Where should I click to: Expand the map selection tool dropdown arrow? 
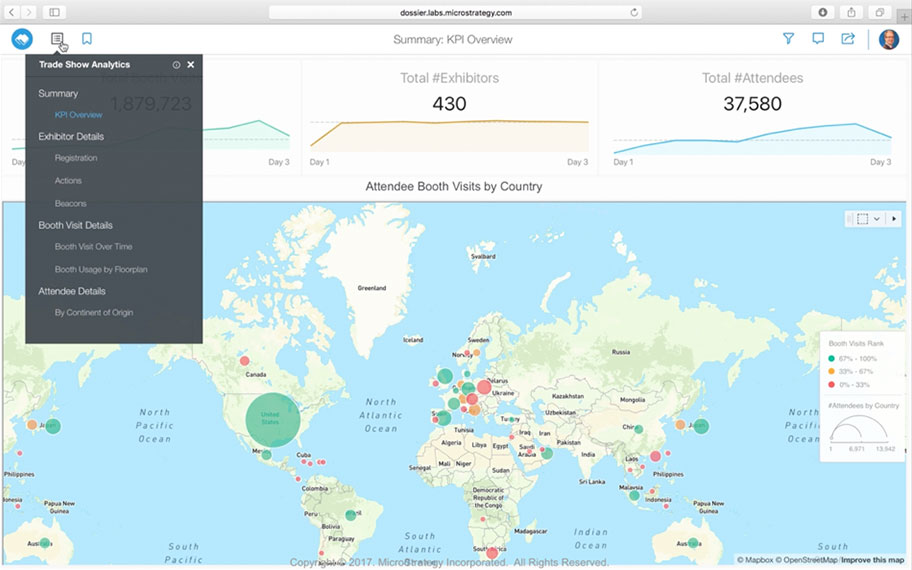pos(877,218)
